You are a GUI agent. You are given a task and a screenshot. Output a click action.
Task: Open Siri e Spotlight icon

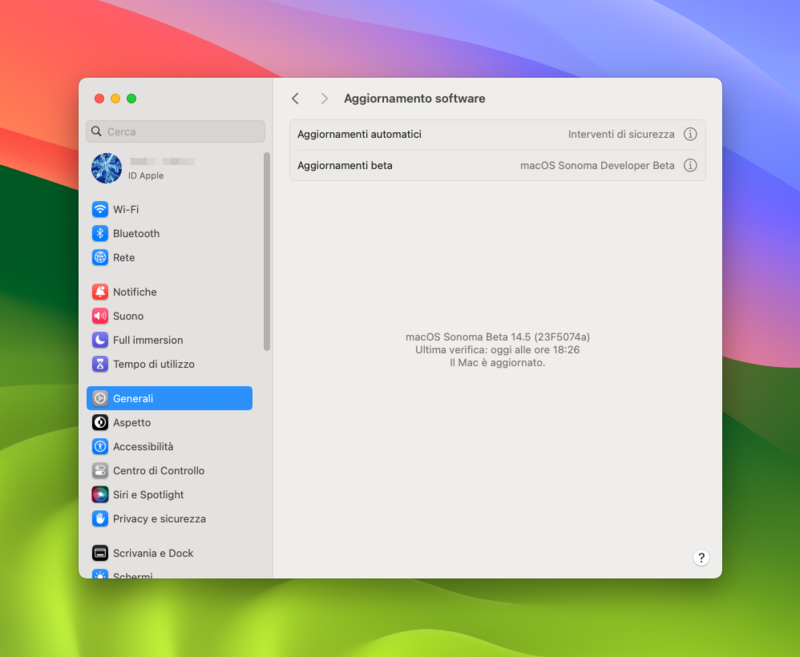100,494
